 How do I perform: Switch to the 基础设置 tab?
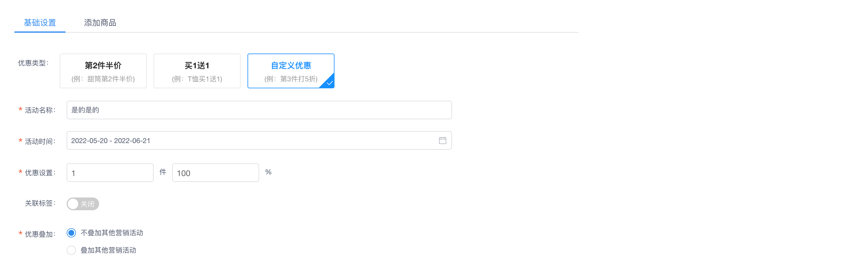point(40,22)
